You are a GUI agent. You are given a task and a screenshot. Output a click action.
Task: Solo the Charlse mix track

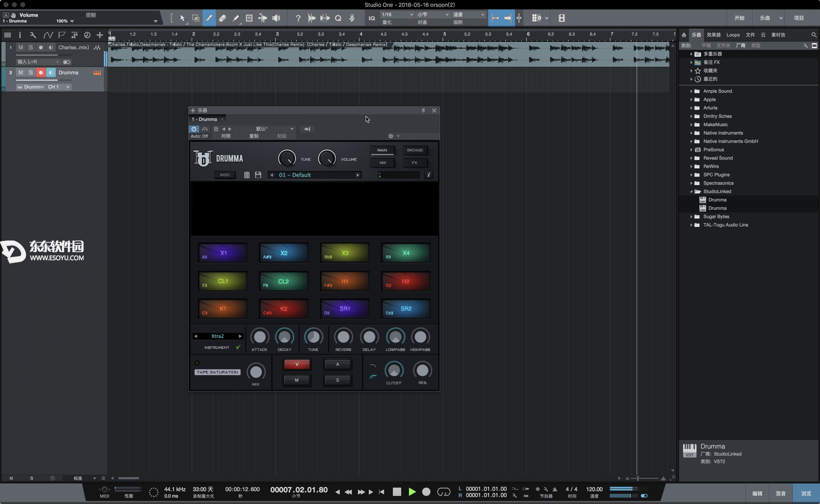coord(31,47)
